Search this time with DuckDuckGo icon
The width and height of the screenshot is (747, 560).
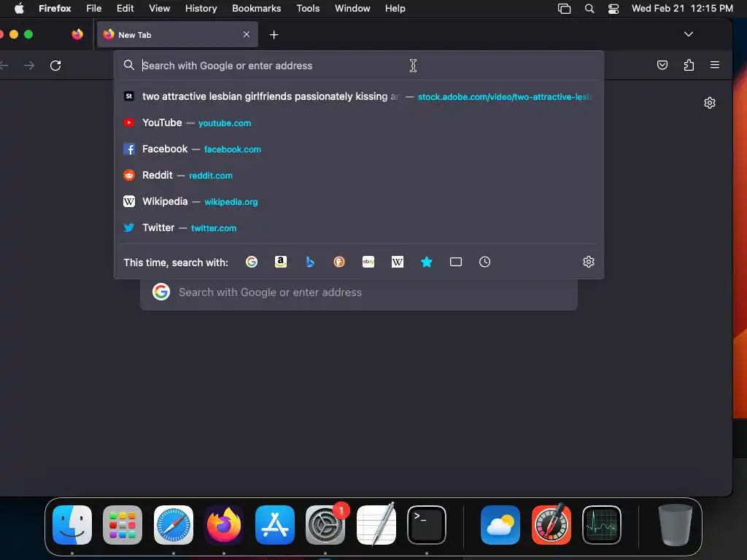[338, 262]
